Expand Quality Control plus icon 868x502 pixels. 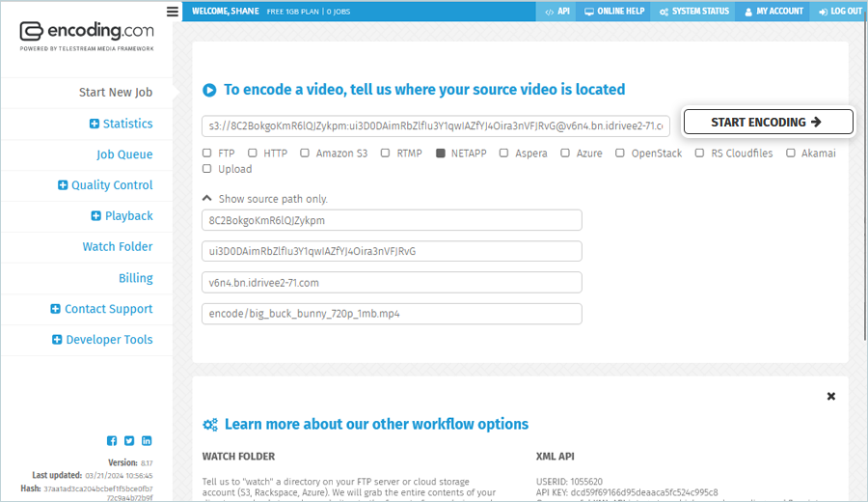[x=63, y=185]
